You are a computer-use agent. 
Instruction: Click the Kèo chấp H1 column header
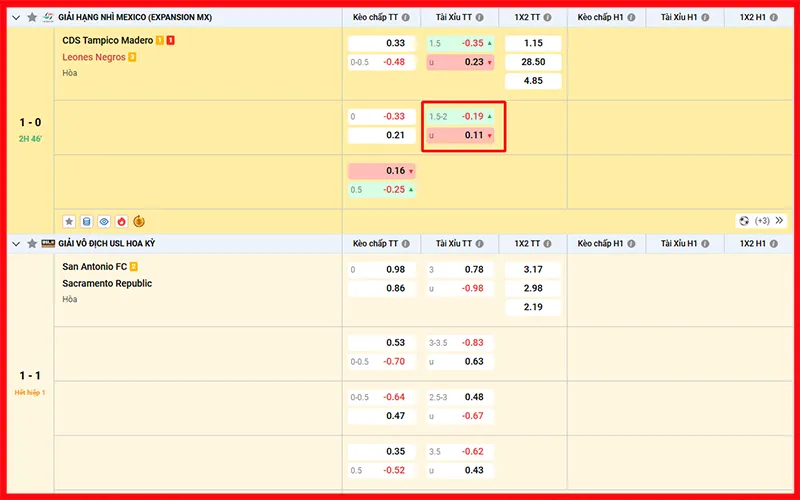click(x=600, y=18)
